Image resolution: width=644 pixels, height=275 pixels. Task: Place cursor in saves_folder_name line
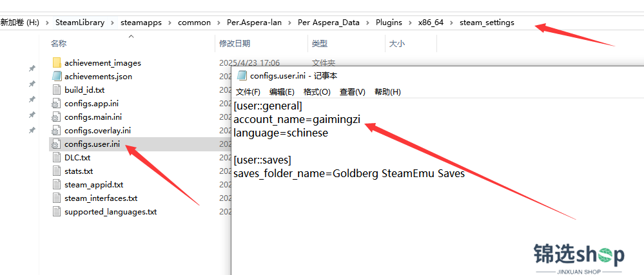(x=349, y=174)
